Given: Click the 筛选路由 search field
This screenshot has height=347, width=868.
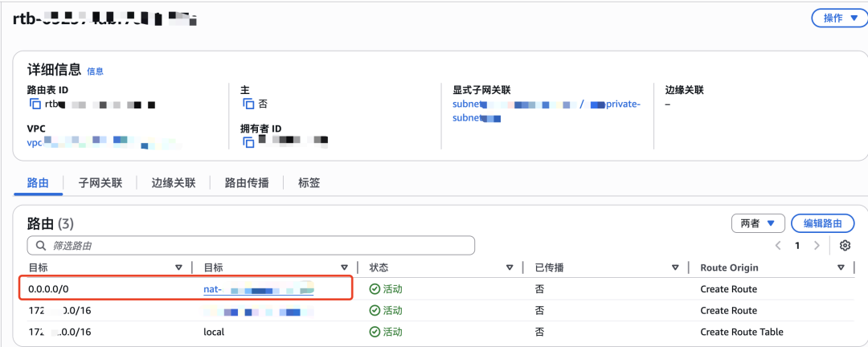Looking at the screenshot, I should (x=257, y=246).
